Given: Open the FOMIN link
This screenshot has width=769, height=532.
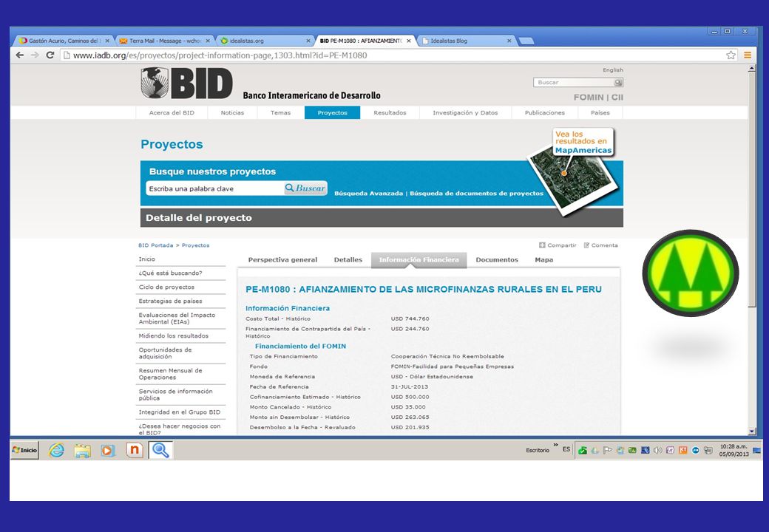Looking at the screenshot, I should 589,98.
